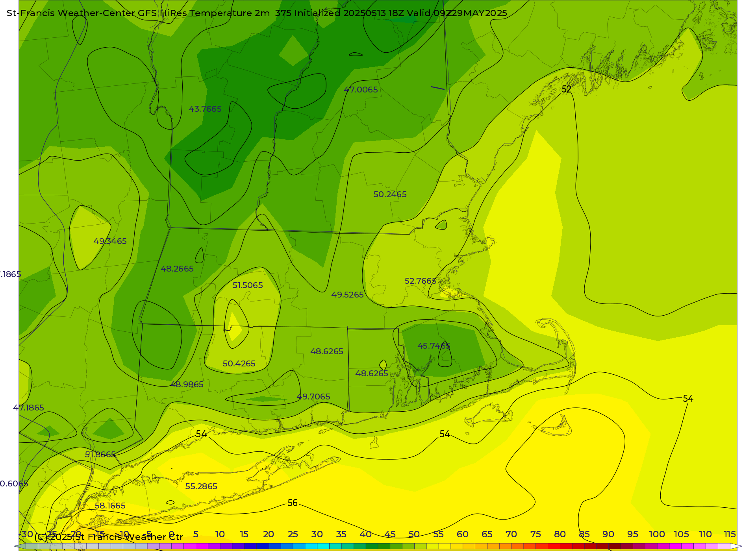Click color scale label 30

point(317,534)
